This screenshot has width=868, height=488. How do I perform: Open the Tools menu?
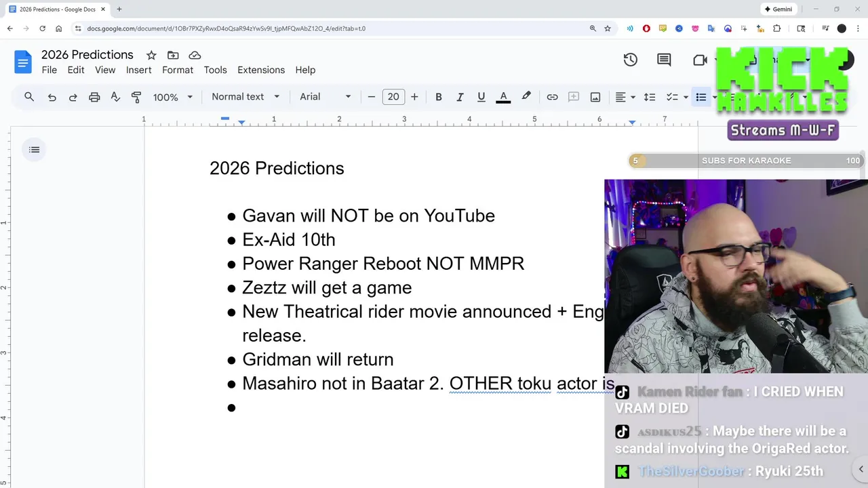point(215,70)
